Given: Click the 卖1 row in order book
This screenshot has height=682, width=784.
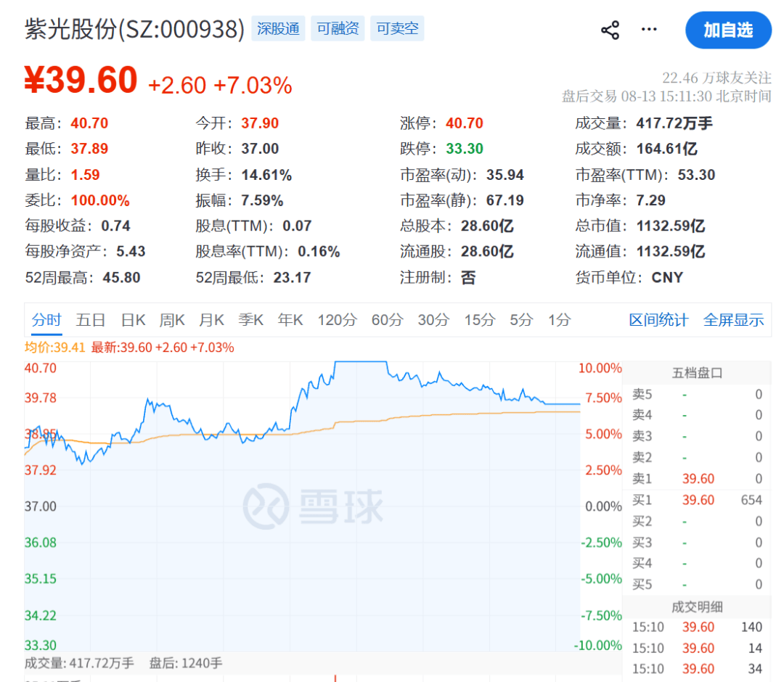Looking at the screenshot, I should click(x=697, y=479).
